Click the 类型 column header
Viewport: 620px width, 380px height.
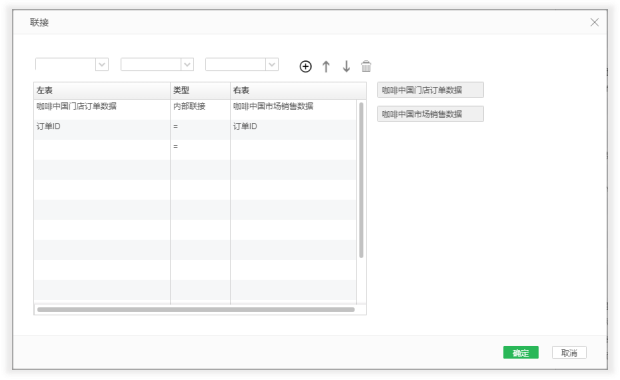click(200, 91)
